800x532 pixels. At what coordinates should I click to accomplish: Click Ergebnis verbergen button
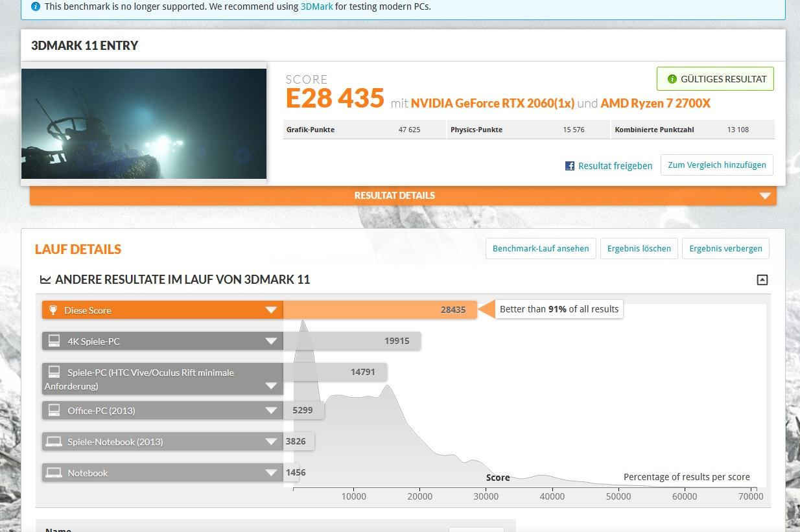[x=725, y=249]
